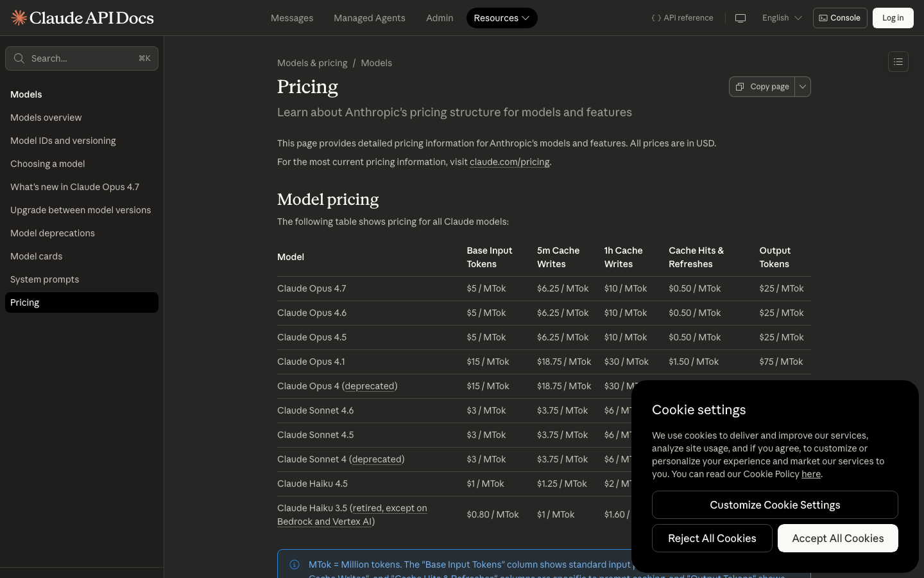Image resolution: width=924 pixels, height=578 pixels.
Task: Click the Claude Sonnet 4.5 row name
Action: coord(316,435)
